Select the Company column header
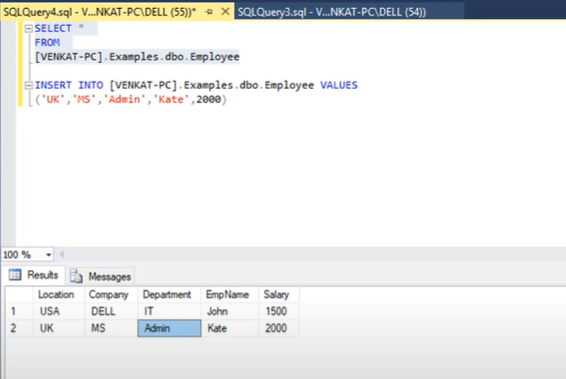This screenshot has width=566, height=379. click(111, 295)
